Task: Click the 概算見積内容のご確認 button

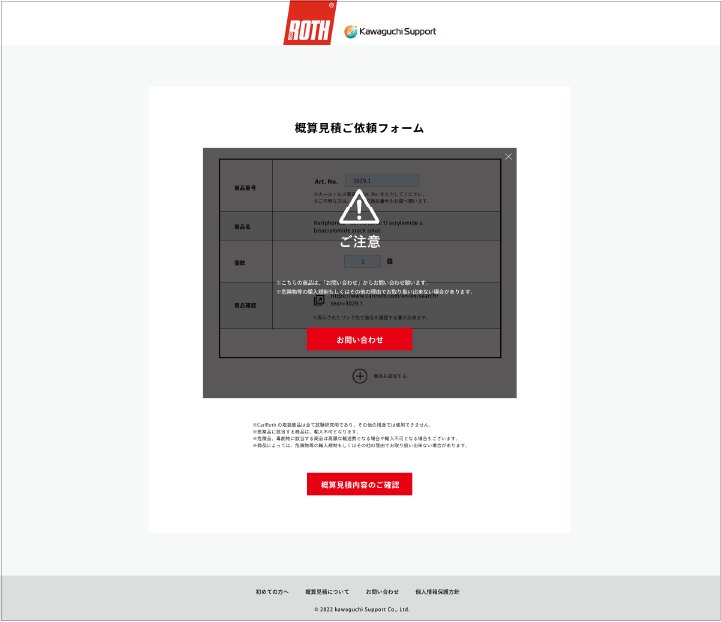Action: (360, 484)
